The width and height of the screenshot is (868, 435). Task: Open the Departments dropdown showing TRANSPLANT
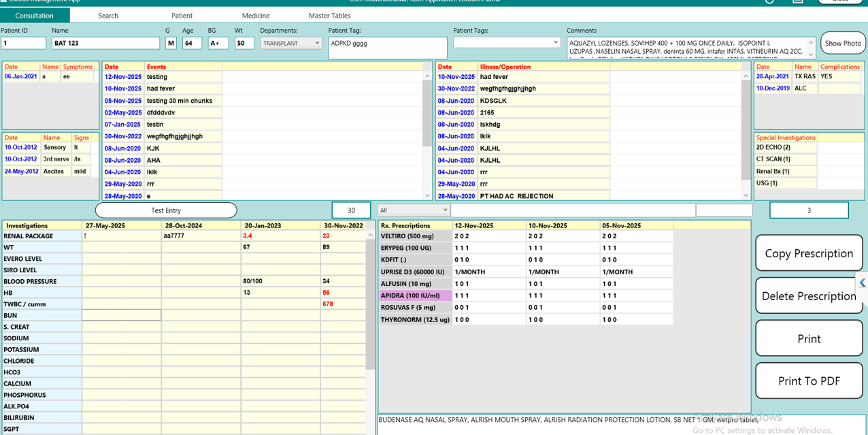tap(291, 43)
